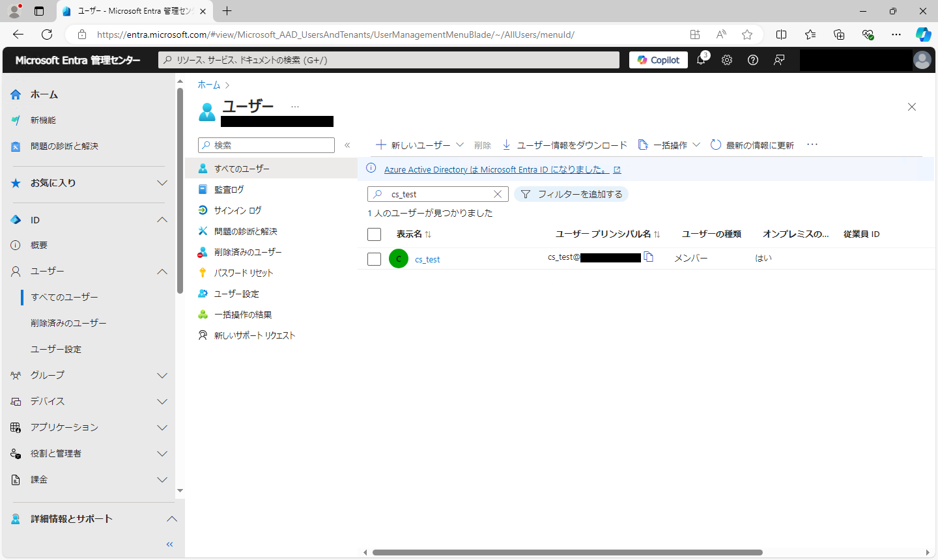Click フィルターを追加する button
Viewport: 938px width, 560px height.
(x=571, y=194)
